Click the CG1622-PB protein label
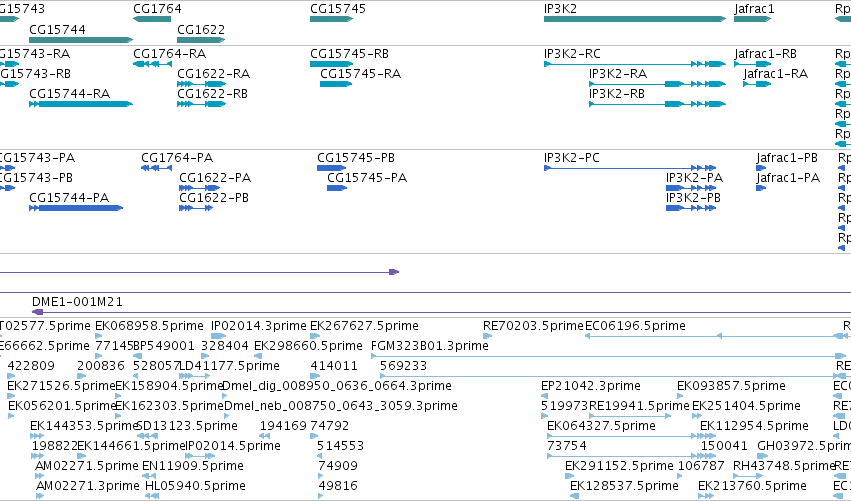The width and height of the screenshot is (851, 501). pyautogui.click(x=214, y=198)
